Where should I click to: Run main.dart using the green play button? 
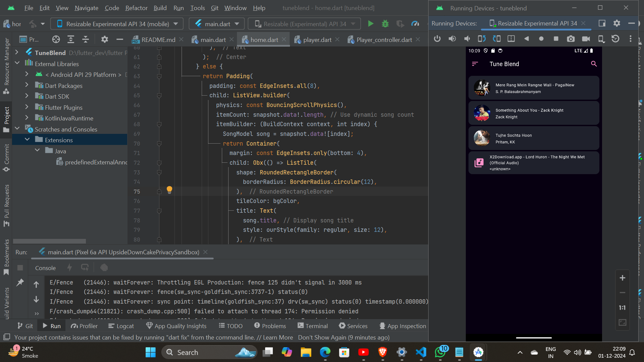[x=370, y=23]
